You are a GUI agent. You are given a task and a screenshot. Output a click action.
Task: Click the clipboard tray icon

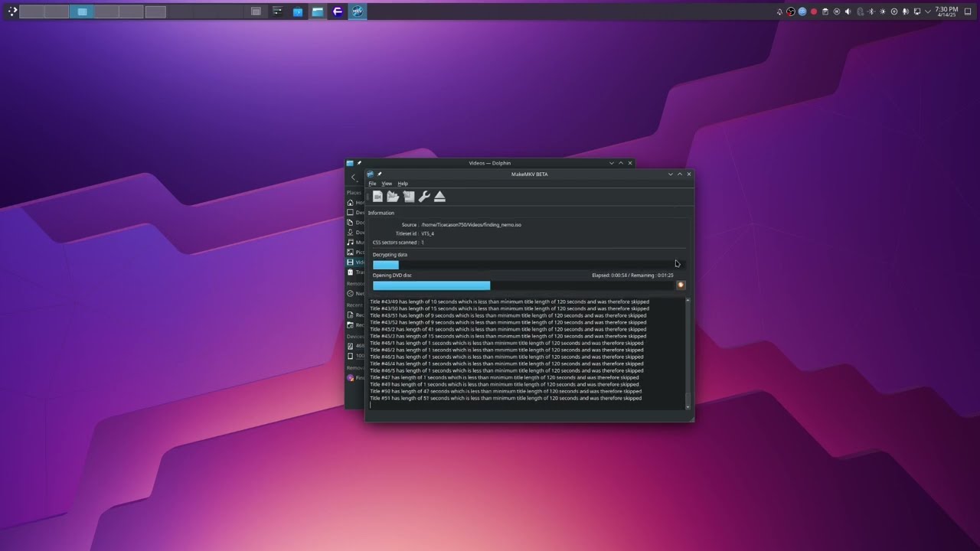tap(825, 11)
